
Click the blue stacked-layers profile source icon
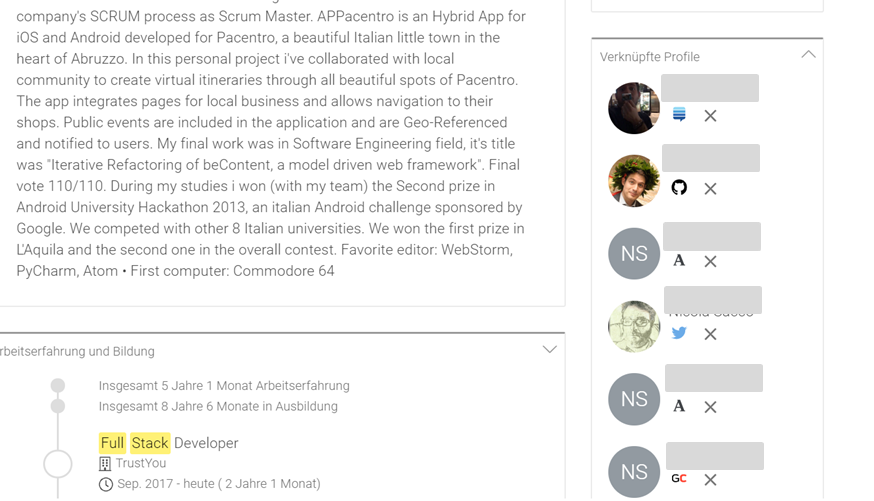[x=679, y=115]
